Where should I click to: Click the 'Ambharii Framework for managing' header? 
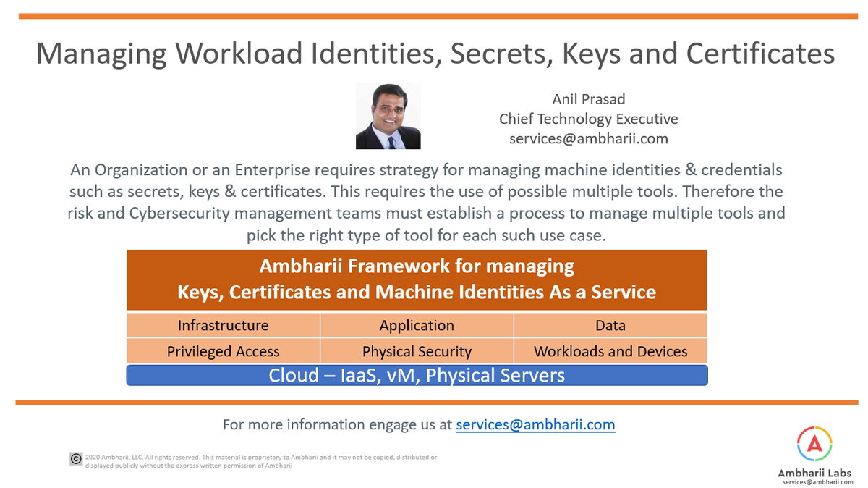click(x=417, y=266)
